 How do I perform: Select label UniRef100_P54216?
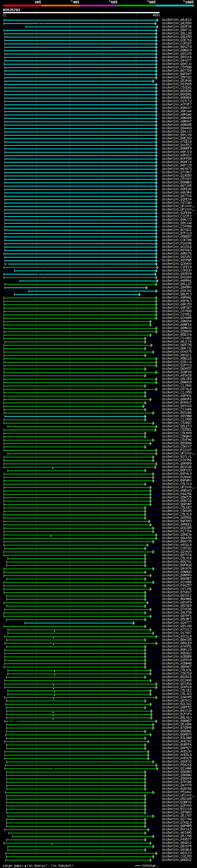[x=177, y=765]
